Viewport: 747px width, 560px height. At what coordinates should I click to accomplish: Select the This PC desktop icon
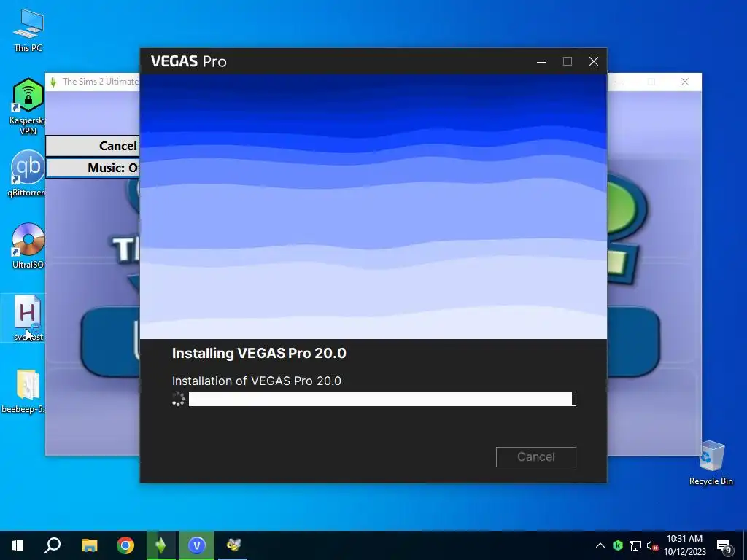(28, 30)
